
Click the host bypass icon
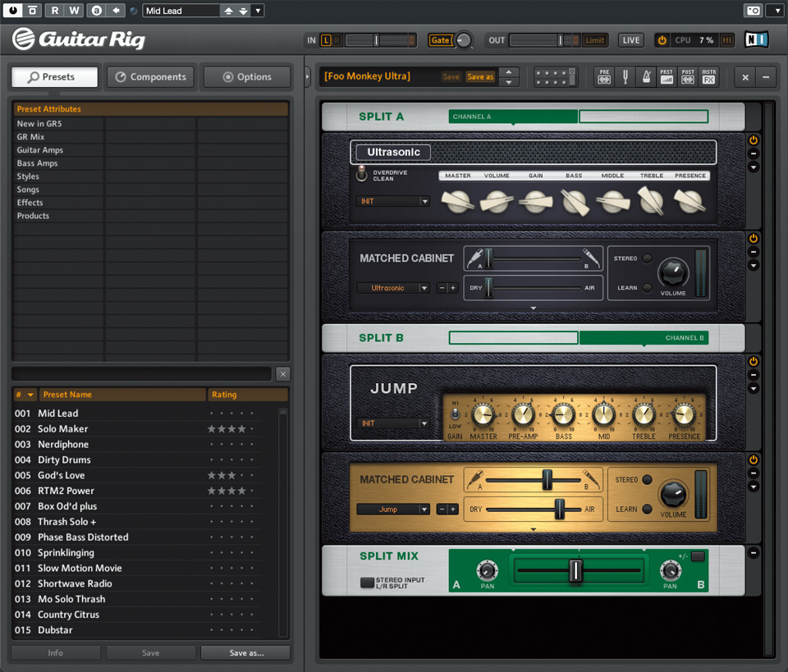(x=32, y=10)
